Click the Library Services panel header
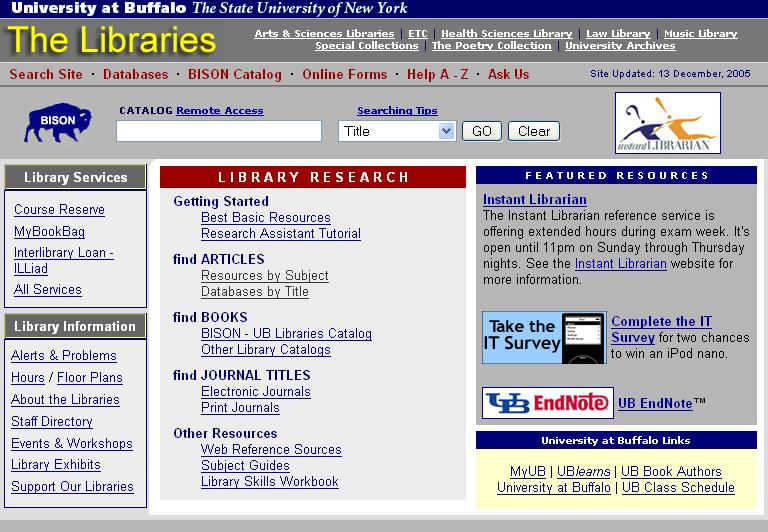 pyautogui.click(x=75, y=177)
